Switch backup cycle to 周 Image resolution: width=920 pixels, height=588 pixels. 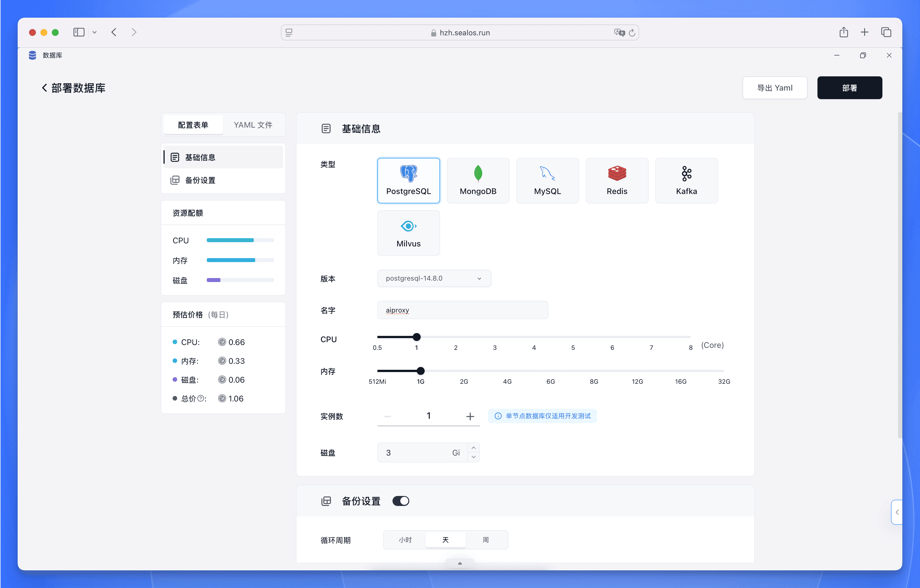pos(486,540)
